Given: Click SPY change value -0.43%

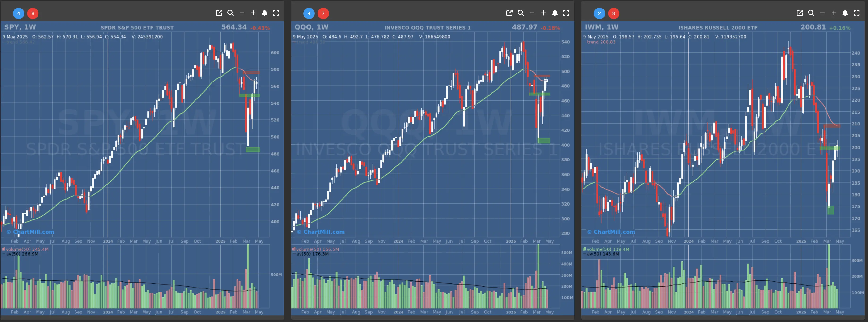Looking at the screenshot, I should 260,28.
